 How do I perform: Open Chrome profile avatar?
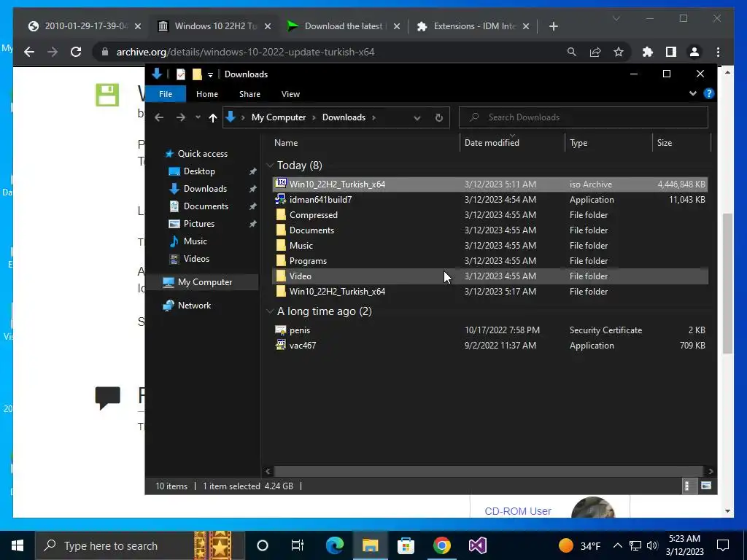click(694, 52)
